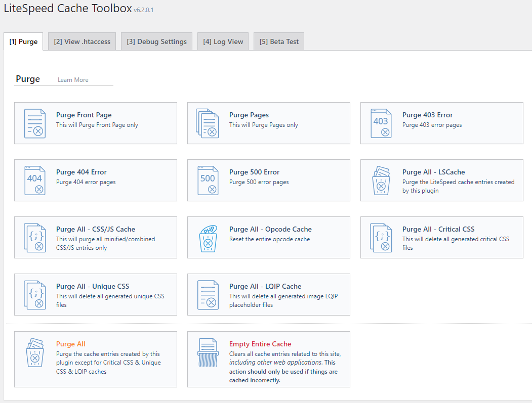Click the Purge 500 Error title

[255, 172]
